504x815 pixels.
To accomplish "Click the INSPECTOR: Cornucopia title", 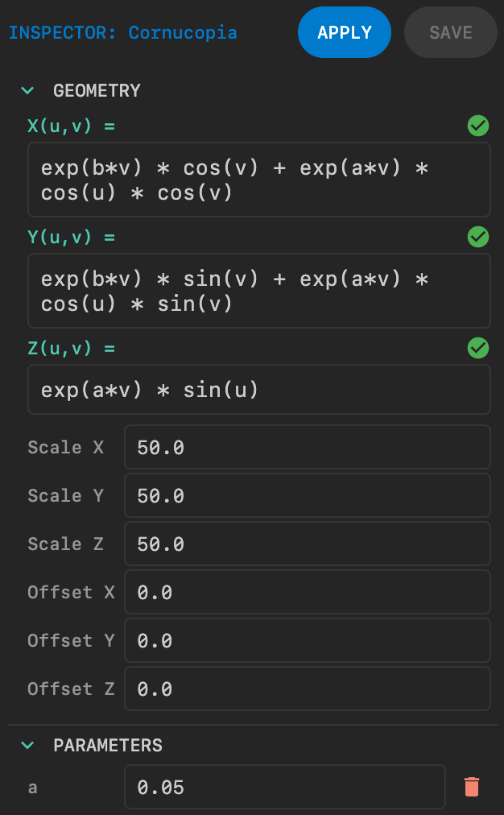I will (x=122, y=33).
